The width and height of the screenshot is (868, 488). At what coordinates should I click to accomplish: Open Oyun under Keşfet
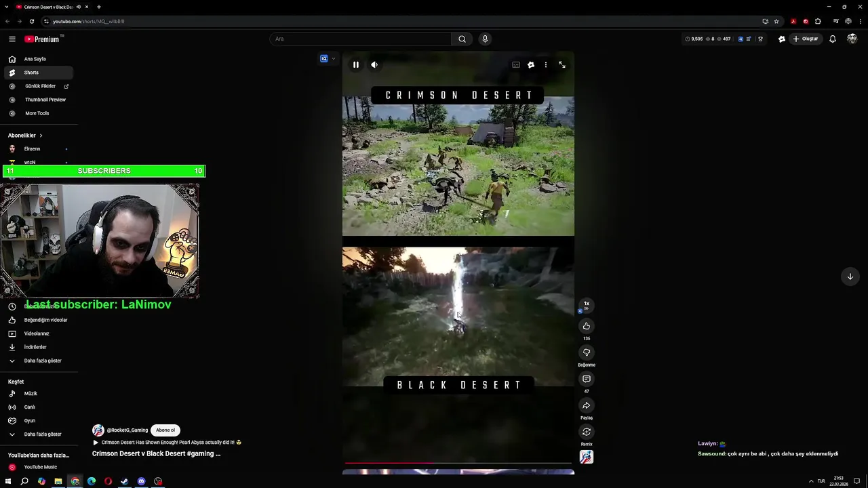(39, 420)
